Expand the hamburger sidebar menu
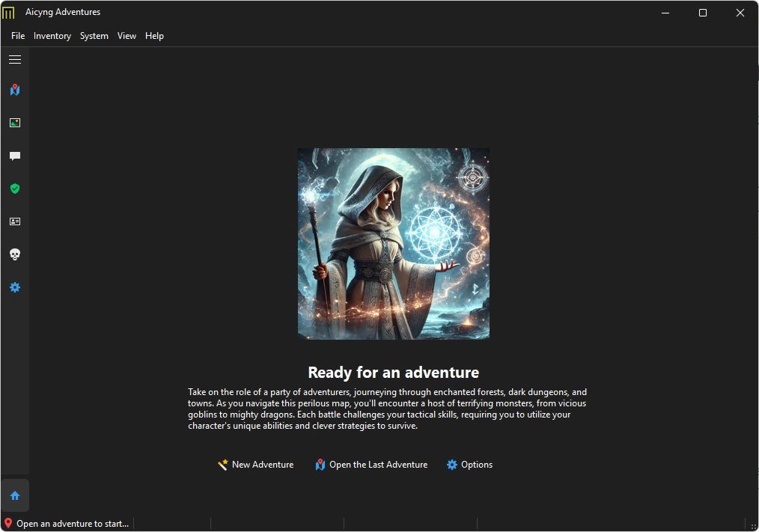759x532 pixels. pyautogui.click(x=15, y=60)
